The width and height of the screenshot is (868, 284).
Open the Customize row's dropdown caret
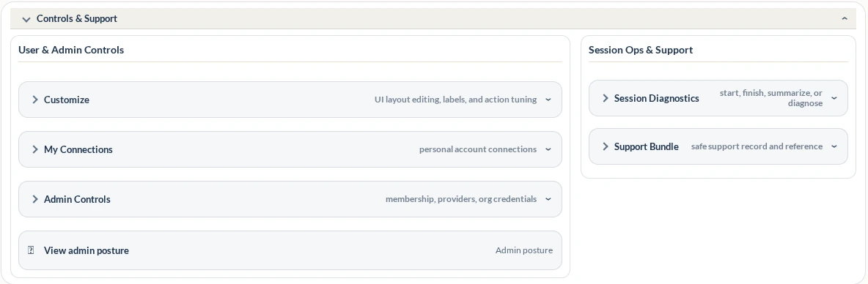(x=548, y=100)
